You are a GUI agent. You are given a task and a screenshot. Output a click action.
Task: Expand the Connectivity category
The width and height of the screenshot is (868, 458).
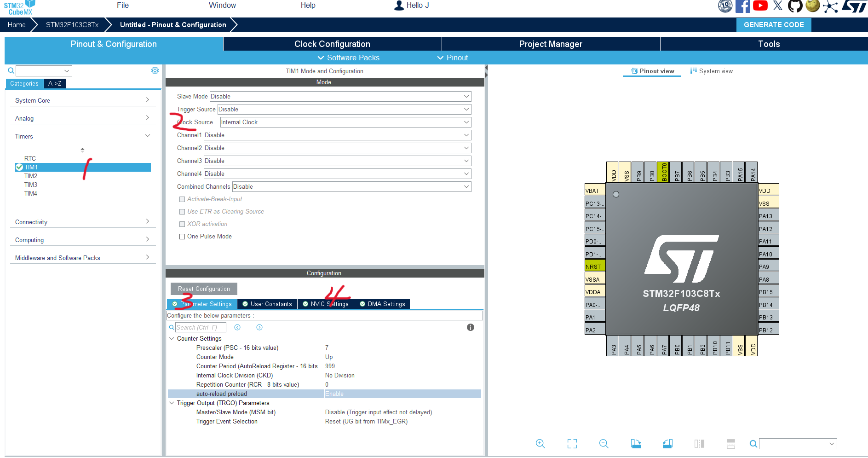[x=83, y=222]
